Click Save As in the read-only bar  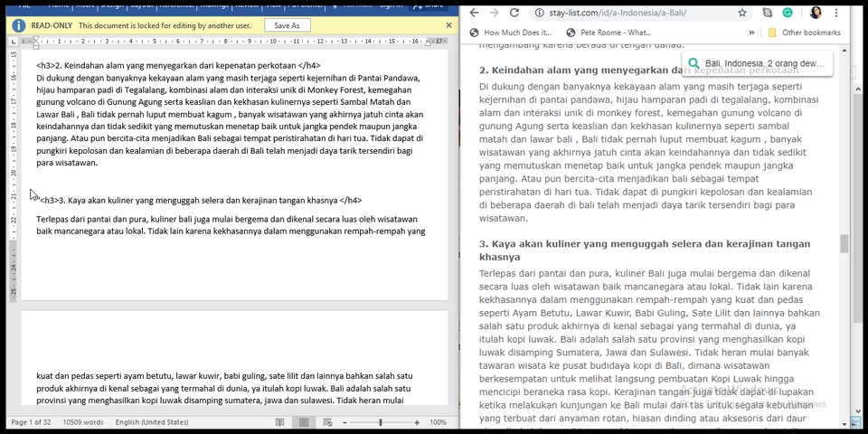[287, 25]
